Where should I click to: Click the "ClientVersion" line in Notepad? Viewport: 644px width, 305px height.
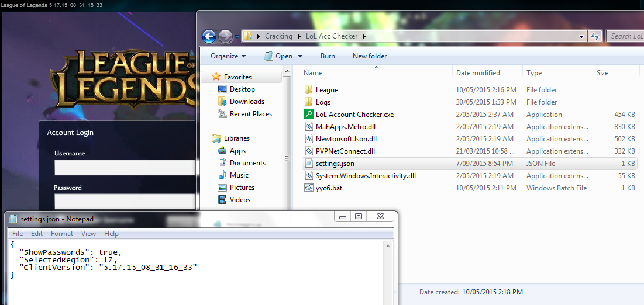click(x=108, y=267)
